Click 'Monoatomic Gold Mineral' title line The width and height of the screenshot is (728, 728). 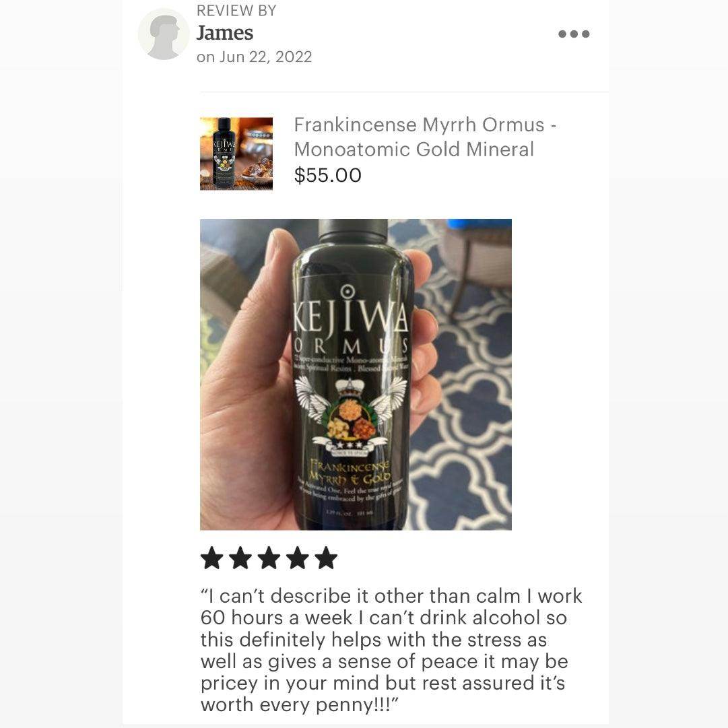pyautogui.click(x=414, y=150)
